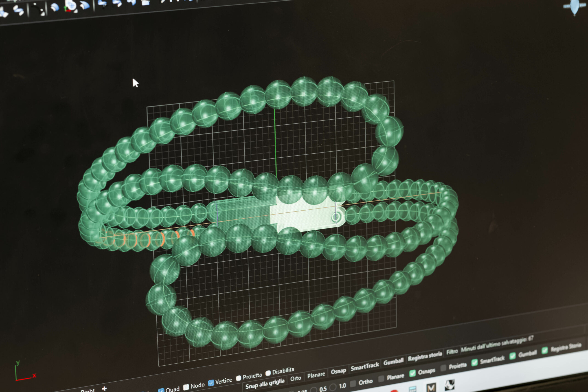Switch to the Right viewport tab
Screen dimensions: 588x392
tap(88, 390)
